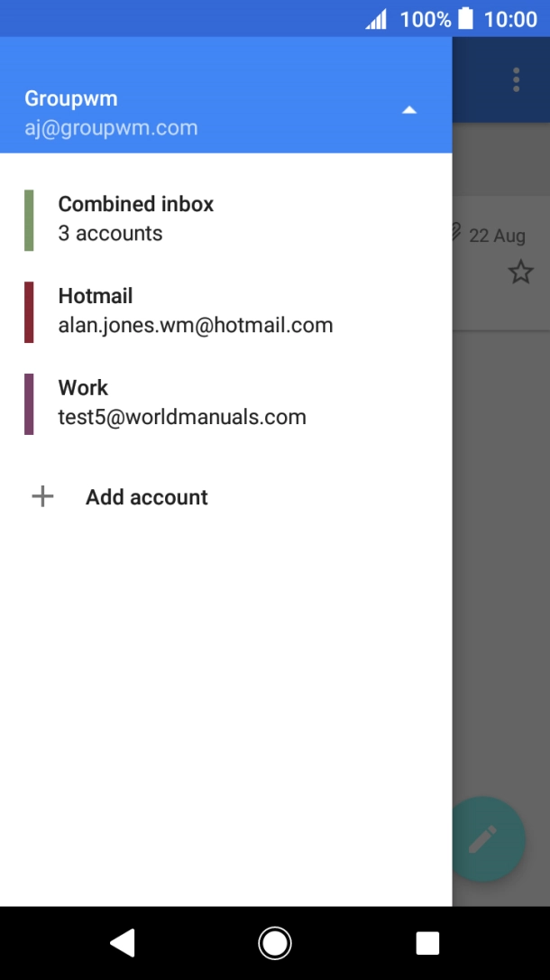This screenshot has width=550, height=980.
Task: Click the Groupwm account header
Action: pyautogui.click(x=72, y=97)
